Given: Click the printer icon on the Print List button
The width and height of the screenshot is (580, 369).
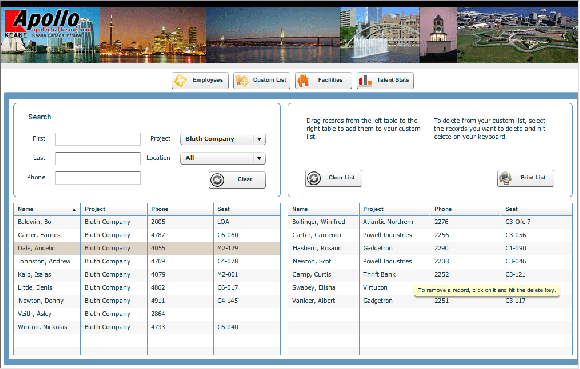Looking at the screenshot, I should [505, 178].
